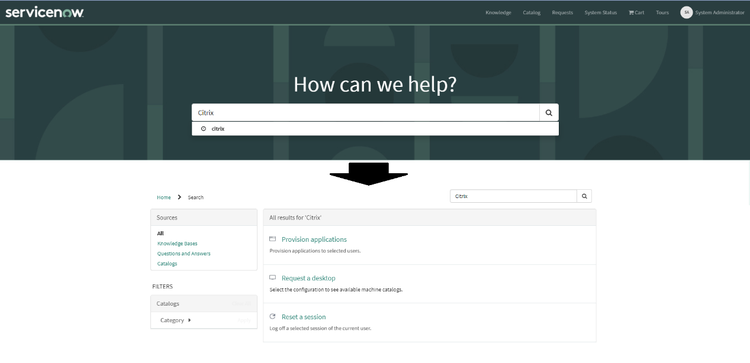Click 'All results for Citrix' heading
The height and width of the screenshot is (363, 750).
295,218
